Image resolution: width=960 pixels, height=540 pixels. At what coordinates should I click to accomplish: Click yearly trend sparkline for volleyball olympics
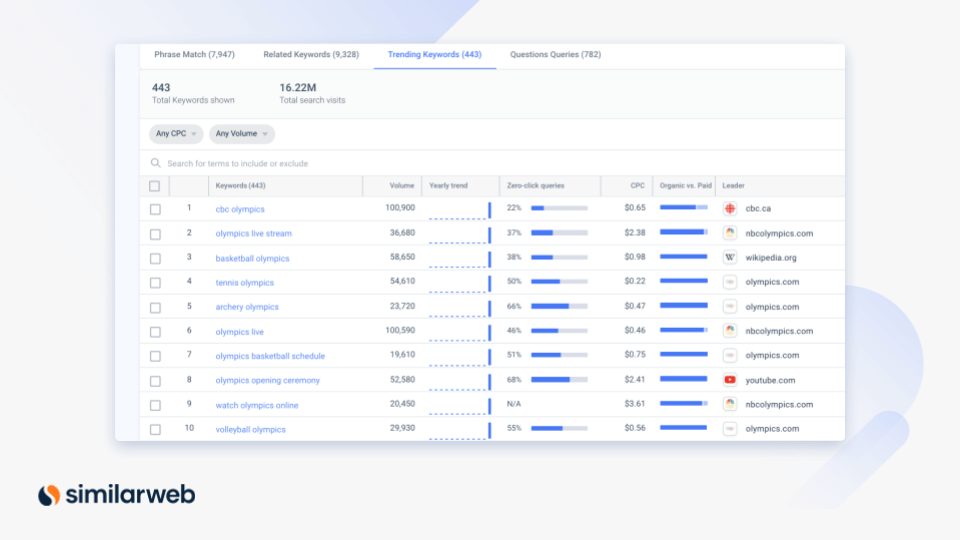460,430
